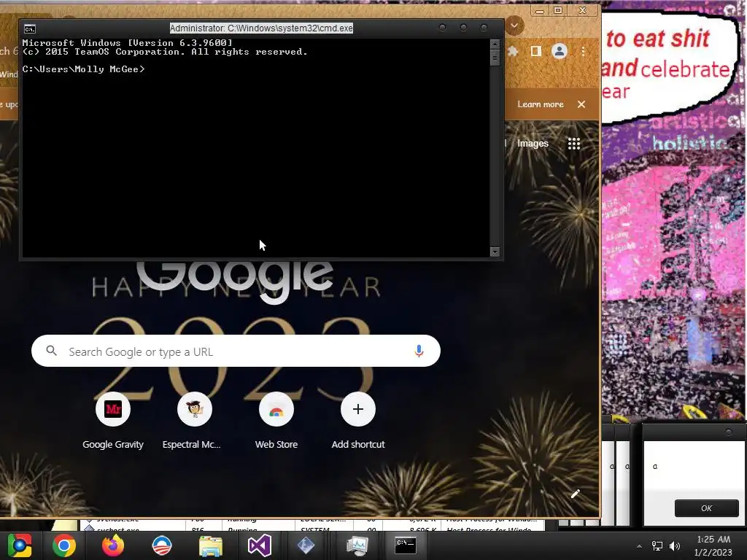Viewport: 747px width, 560px height.
Task: Click the Google search box
Action: point(236,351)
